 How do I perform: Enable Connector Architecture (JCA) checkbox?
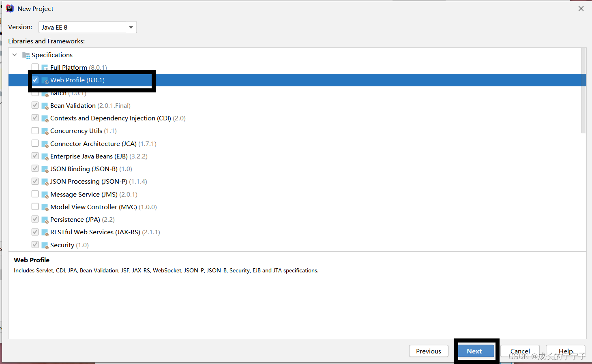point(35,143)
